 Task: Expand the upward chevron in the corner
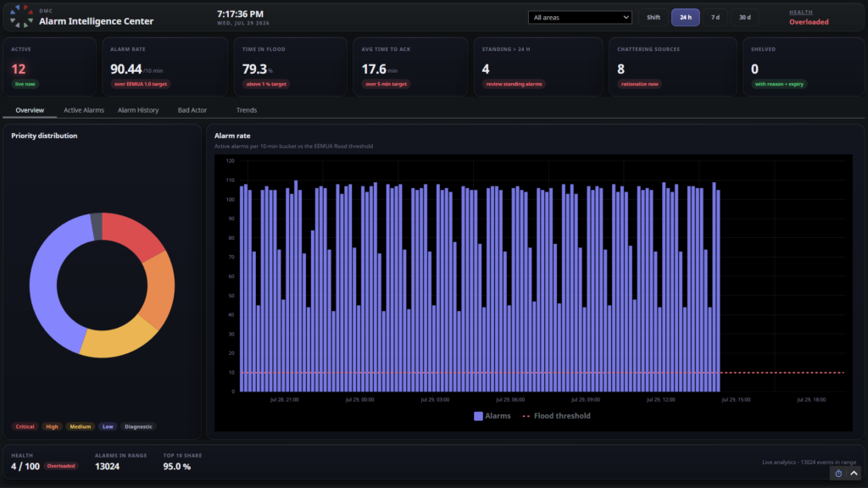(x=854, y=473)
